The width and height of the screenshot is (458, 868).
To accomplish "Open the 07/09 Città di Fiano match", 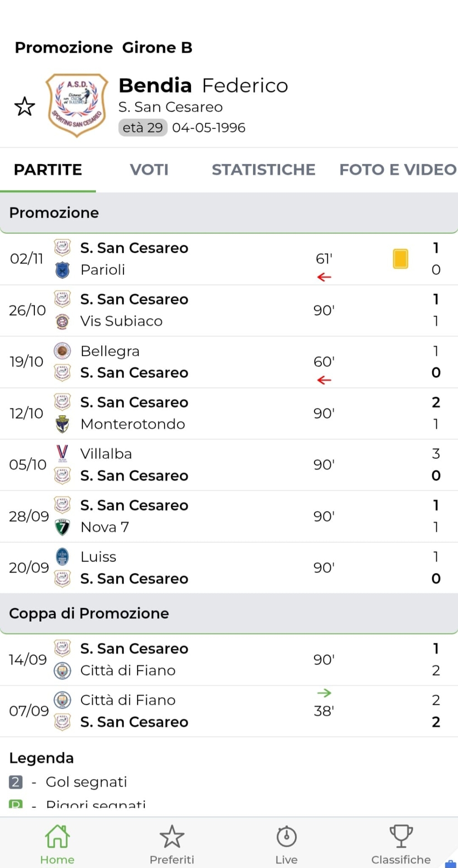I will [226, 711].
